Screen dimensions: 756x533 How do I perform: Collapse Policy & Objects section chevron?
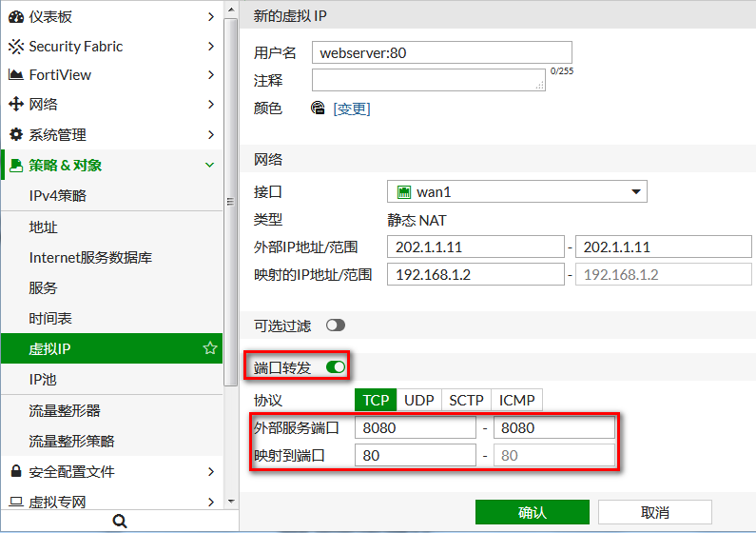pyautogui.click(x=210, y=165)
